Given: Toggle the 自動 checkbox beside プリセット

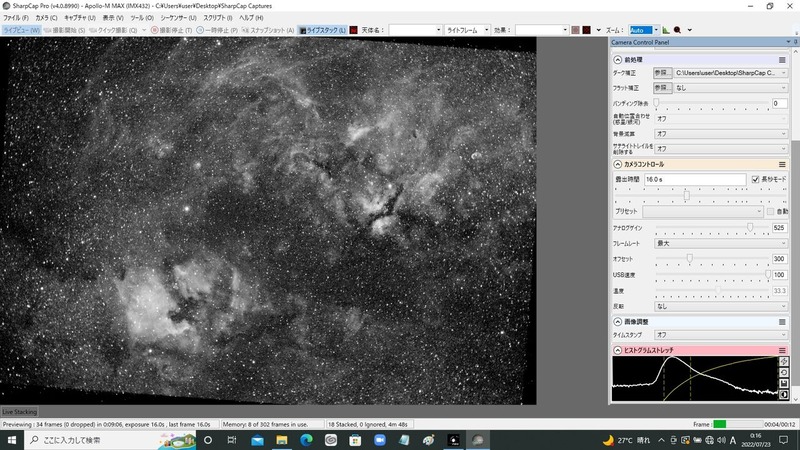Looking at the screenshot, I should (770, 211).
